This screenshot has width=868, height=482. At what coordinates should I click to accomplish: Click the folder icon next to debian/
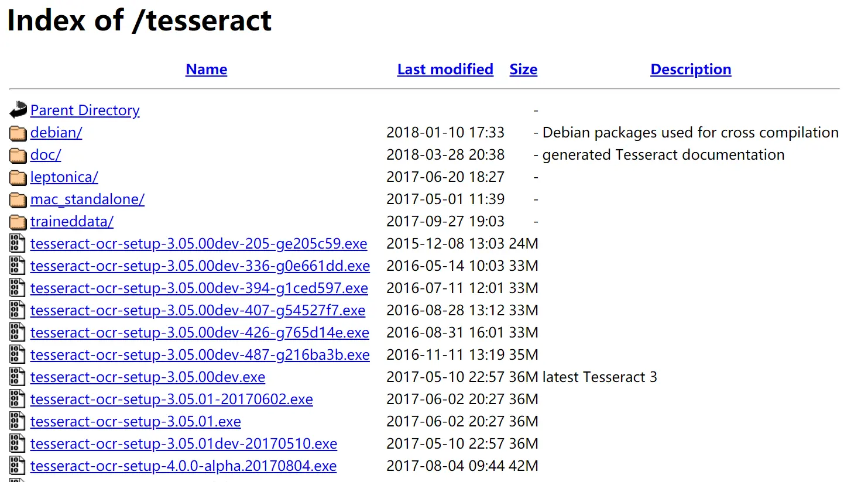pyautogui.click(x=18, y=133)
